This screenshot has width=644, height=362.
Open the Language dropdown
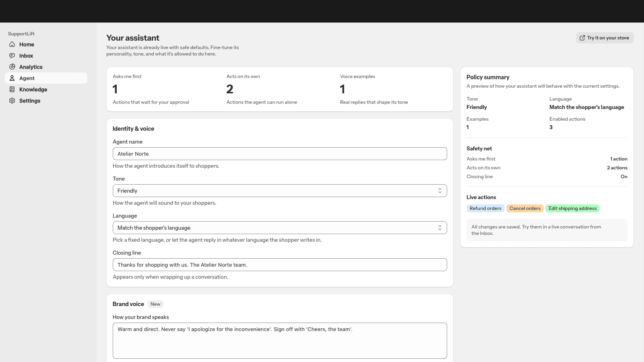(x=280, y=228)
